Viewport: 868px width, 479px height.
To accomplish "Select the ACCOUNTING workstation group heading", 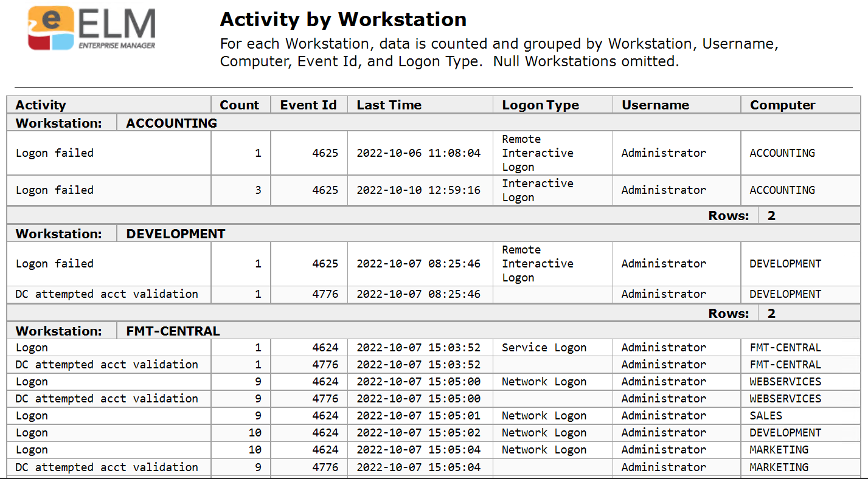I will (x=172, y=123).
